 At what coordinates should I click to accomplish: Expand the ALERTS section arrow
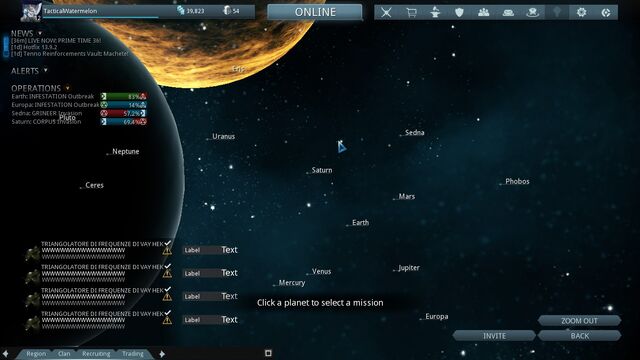pos(45,70)
